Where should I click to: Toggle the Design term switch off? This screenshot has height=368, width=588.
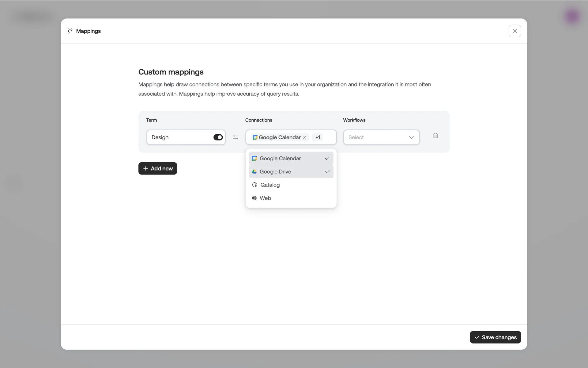tap(218, 137)
